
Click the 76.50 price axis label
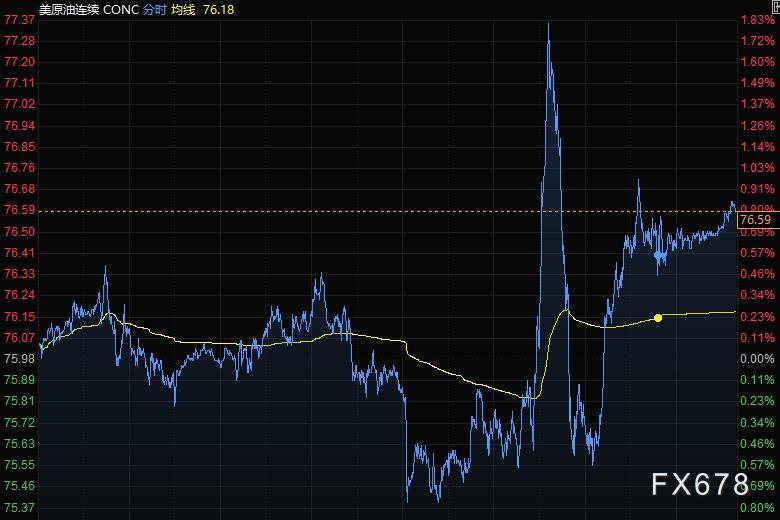(x=19, y=232)
